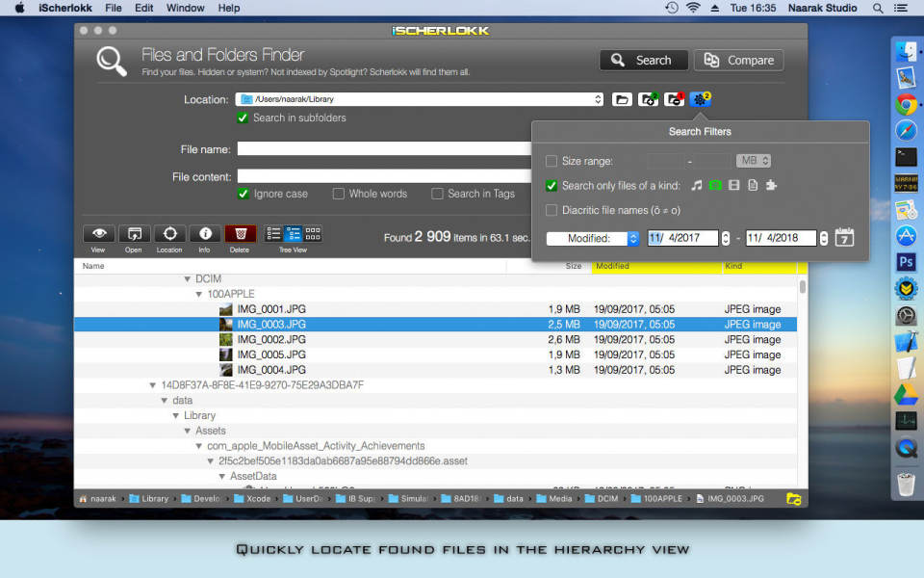Screen dimensions: 924x578
Task: Collapse the data folder node
Action: [x=165, y=401]
